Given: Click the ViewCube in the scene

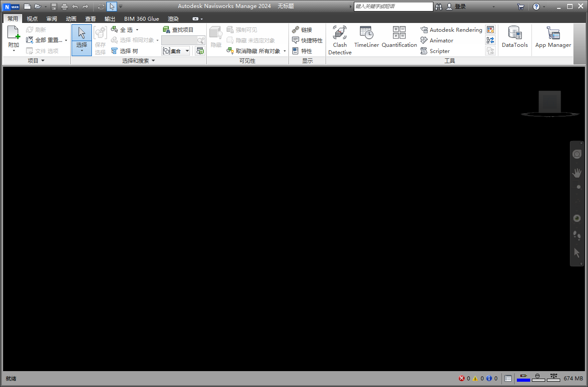Looking at the screenshot, I should [550, 102].
